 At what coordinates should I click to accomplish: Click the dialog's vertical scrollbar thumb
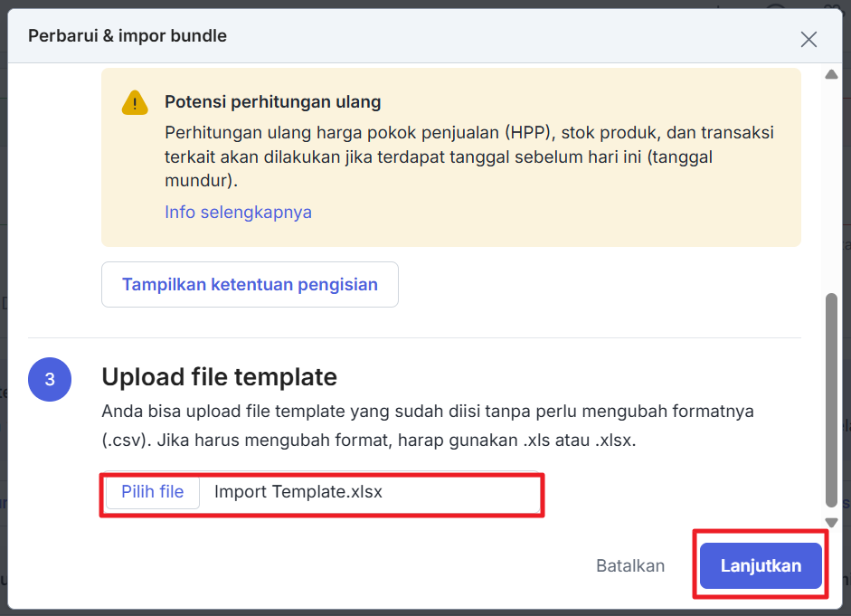coord(832,398)
